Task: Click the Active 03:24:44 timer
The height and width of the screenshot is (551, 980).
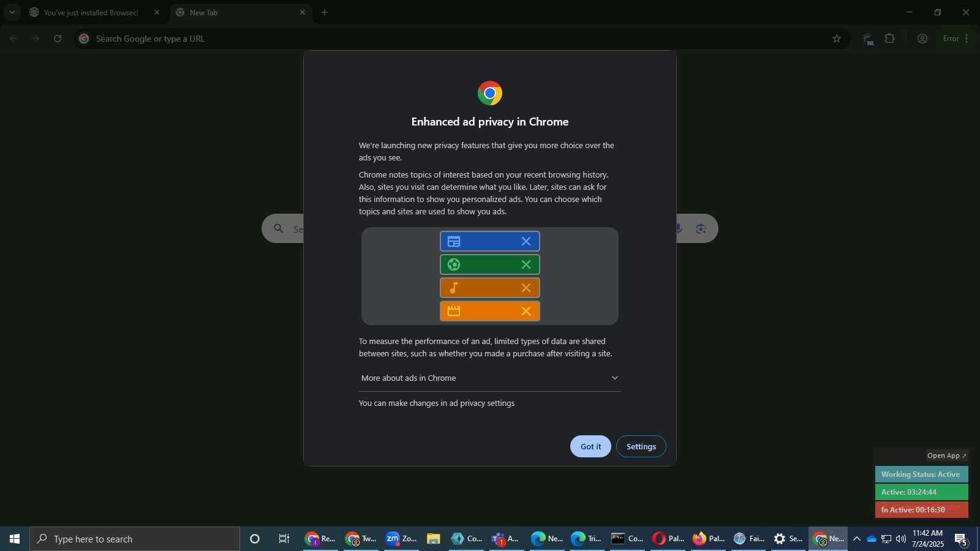Action: (x=921, y=492)
